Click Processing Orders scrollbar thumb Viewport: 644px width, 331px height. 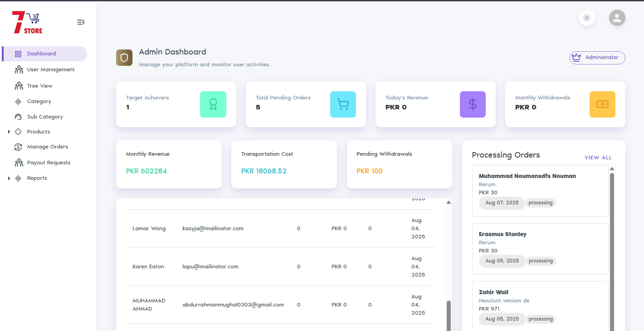[x=612, y=252]
